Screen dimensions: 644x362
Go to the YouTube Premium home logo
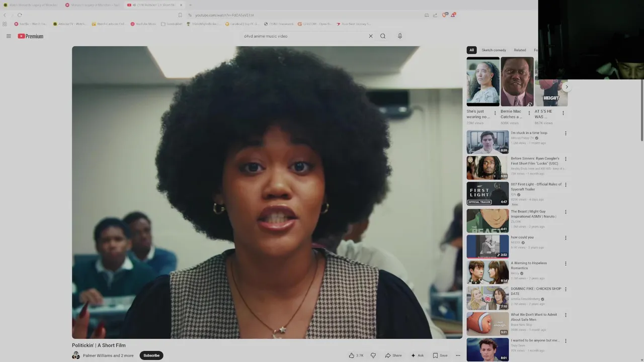(31, 36)
